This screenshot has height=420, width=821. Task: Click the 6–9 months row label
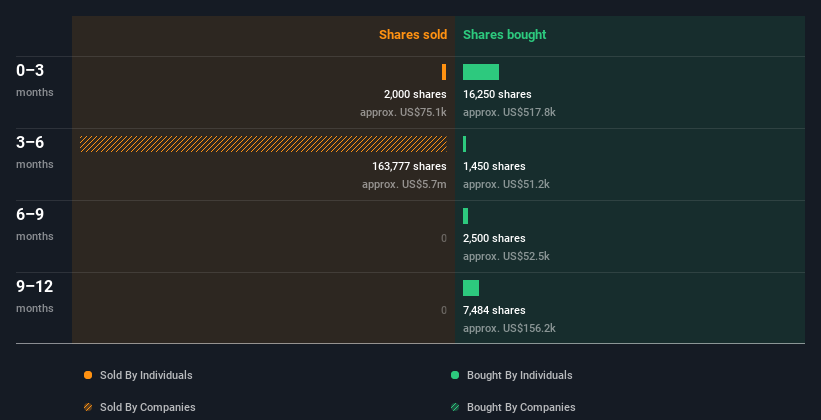[35, 224]
